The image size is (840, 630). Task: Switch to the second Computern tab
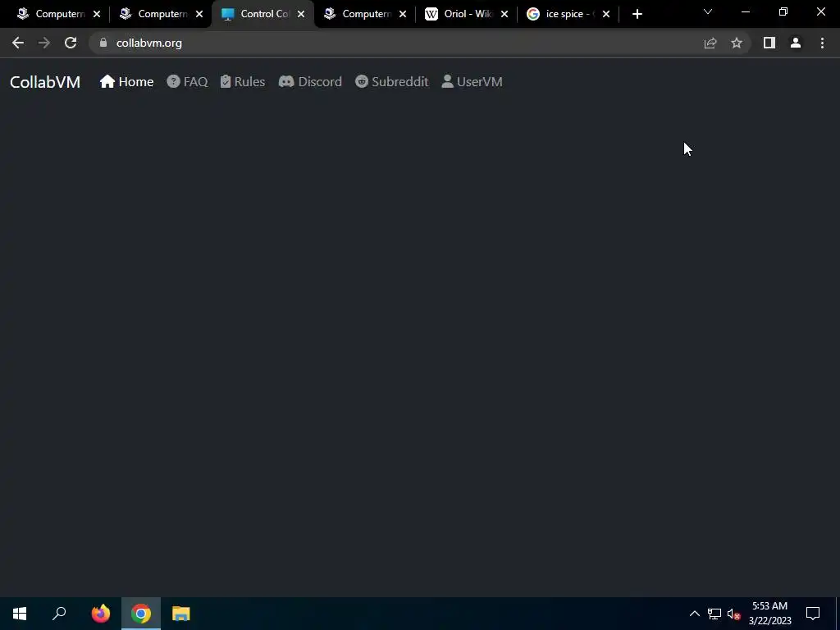coord(160,15)
